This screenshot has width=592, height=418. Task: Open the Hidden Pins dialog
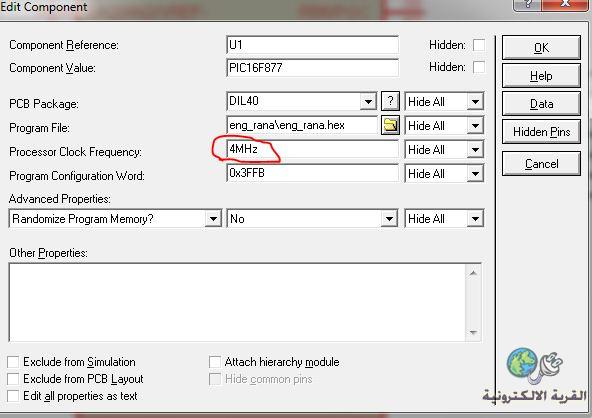coord(541,132)
